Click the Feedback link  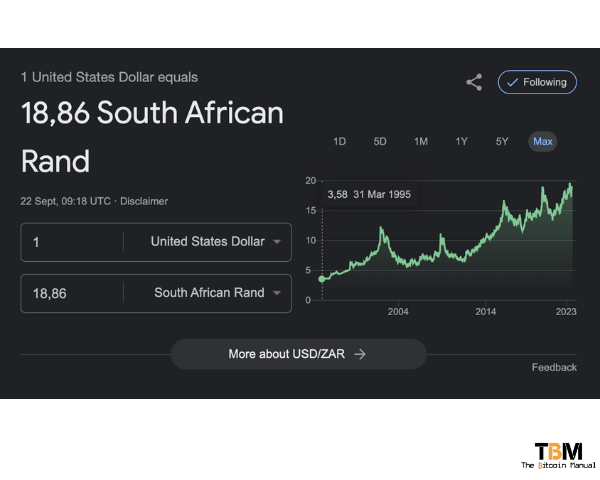pyautogui.click(x=554, y=367)
